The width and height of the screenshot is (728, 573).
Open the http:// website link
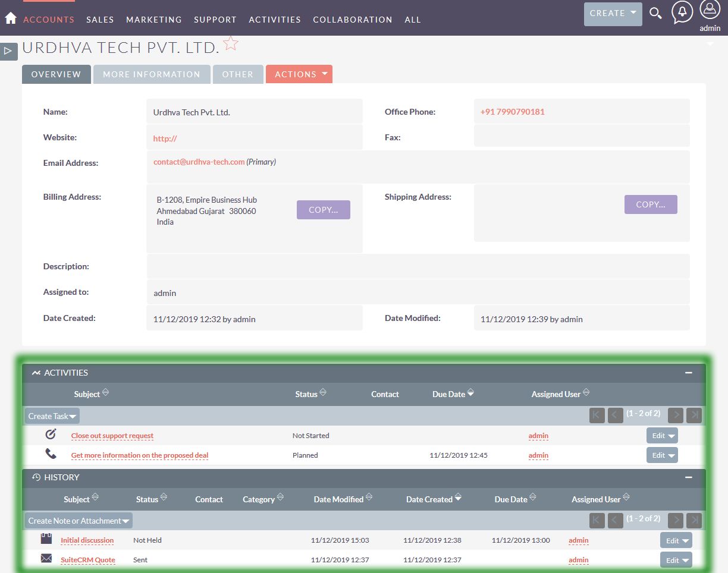coord(165,138)
